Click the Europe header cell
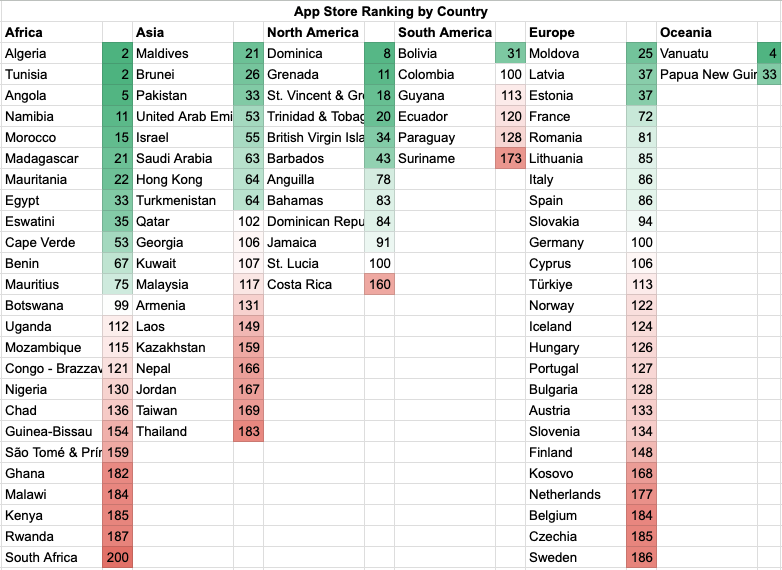Screen dimensions: 782x570 tap(576, 33)
